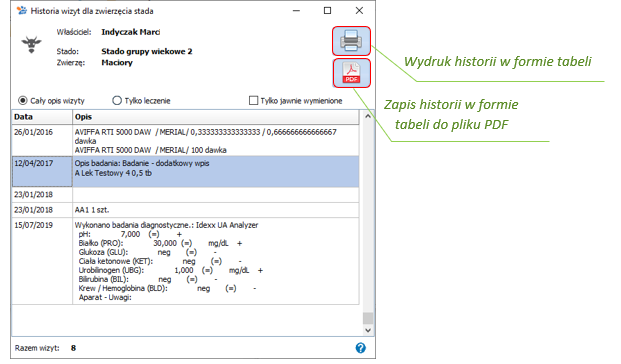Screen dimensions: 621x364
Task: Click animal name 'Maciory'
Action: click(x=117, y=63)
